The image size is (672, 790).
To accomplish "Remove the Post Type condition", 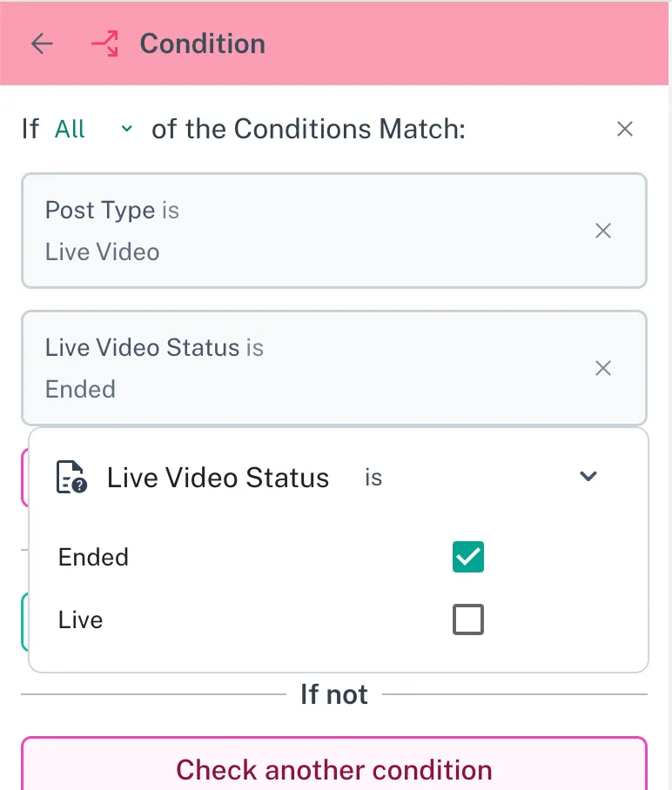I will 602,231.
